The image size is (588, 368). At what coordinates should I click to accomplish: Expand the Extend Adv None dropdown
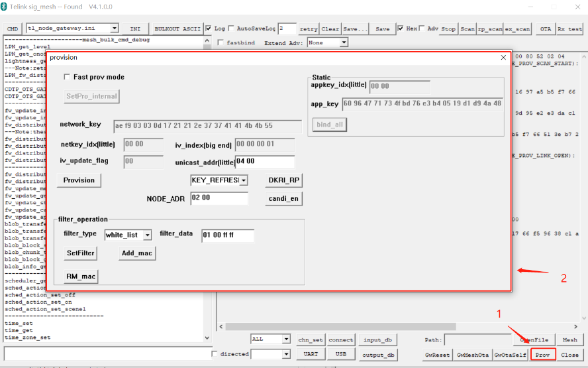[344, 43]
